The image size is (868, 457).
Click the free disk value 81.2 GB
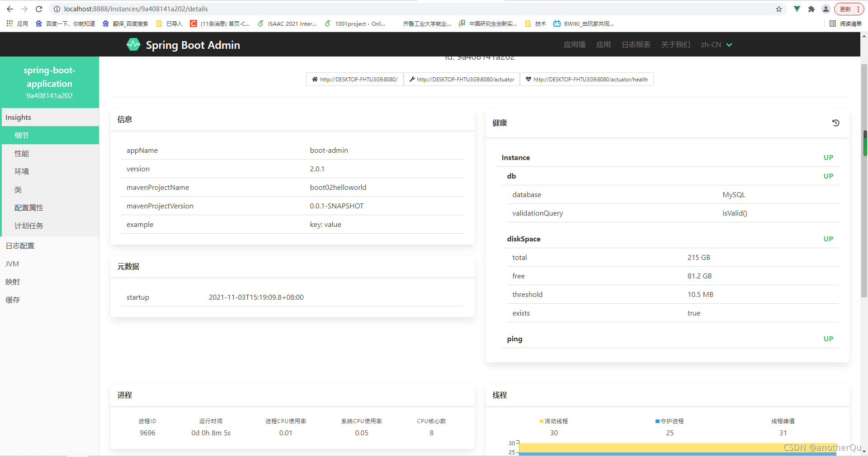click(x=699, y=276)
